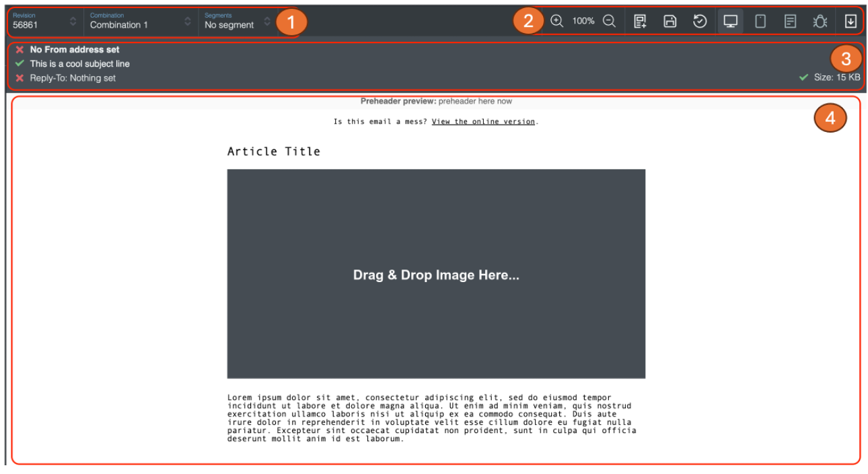This screenshot has width=868, height=474.
Task: Zoom out of the email preview
Action: click(609, 21)
